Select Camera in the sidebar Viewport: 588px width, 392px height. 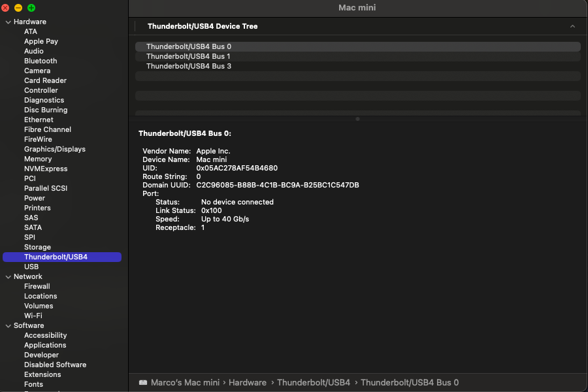tap(37, 71)
